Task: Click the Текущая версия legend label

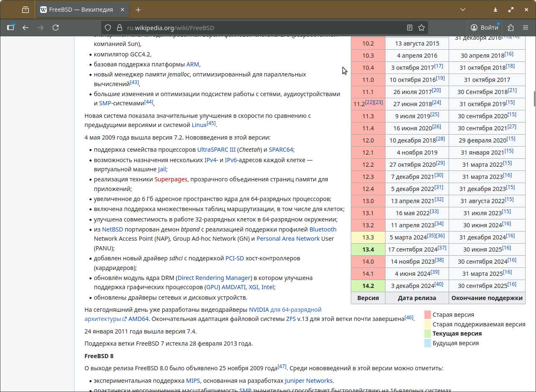Action: [457, 333]
